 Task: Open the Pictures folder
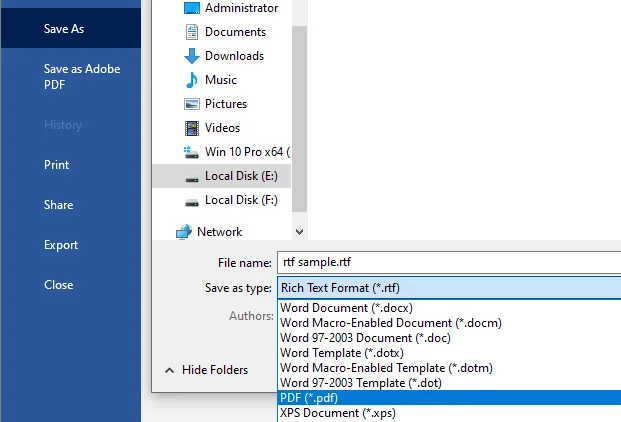click(226, 104)
